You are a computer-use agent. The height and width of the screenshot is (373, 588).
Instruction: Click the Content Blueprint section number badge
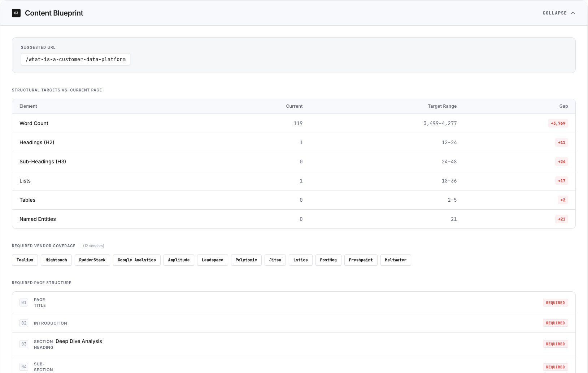pyautogui.click(x=16, y=13)
